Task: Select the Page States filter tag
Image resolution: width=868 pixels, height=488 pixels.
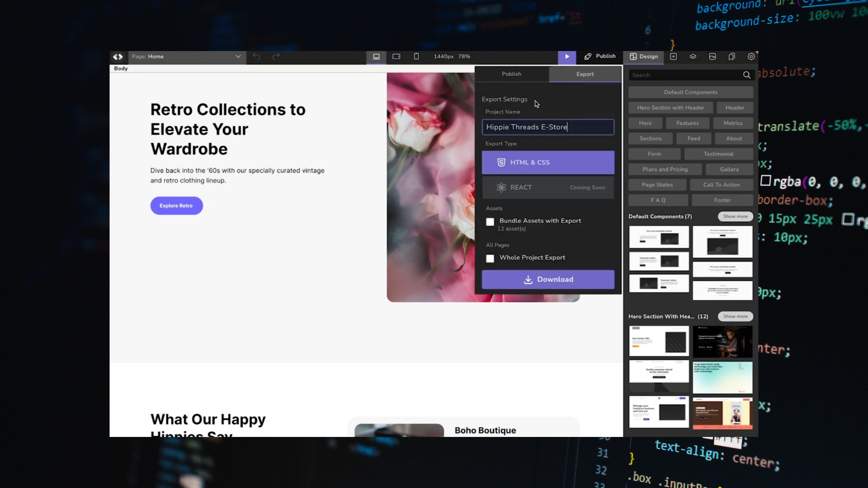Action: (x=657, y=184)
